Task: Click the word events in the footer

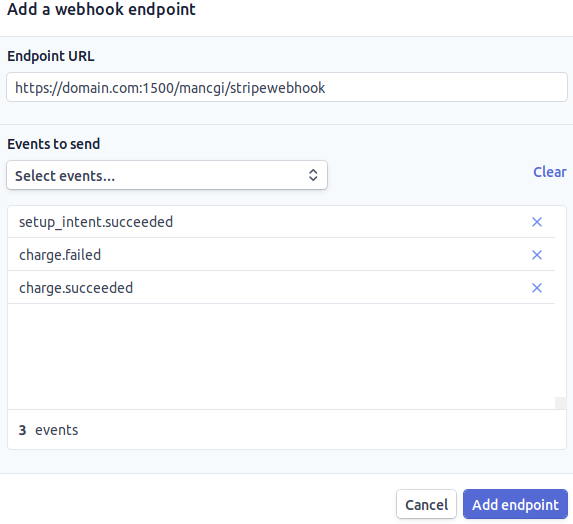Action: coord(57,430)
